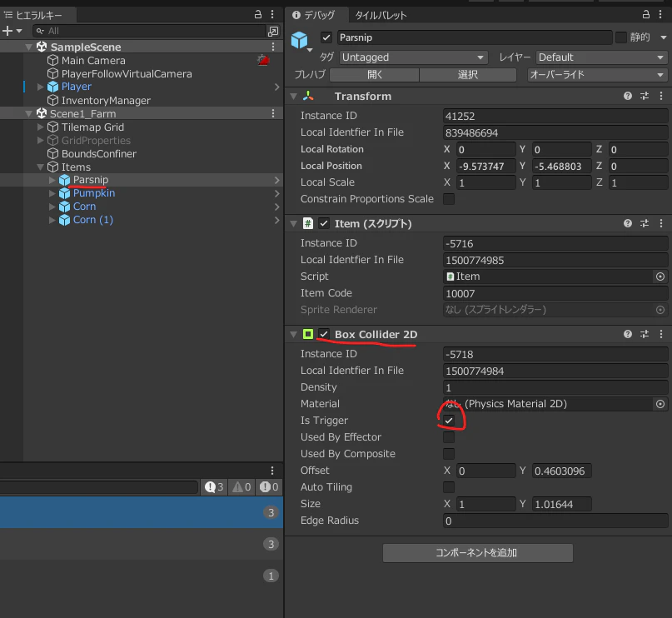Toggle console info message filter
This screenshot has width=672, height=618.
pyautogui.click(x=214, y=487)
